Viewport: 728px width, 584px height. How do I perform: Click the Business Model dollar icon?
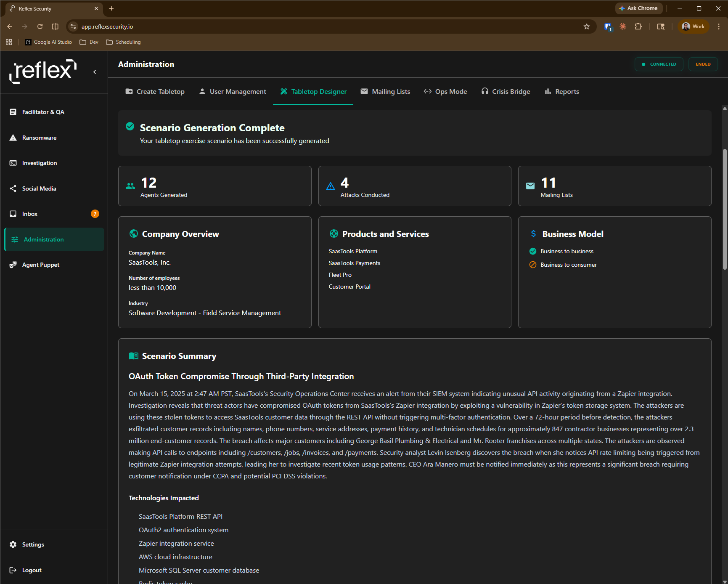533,234
